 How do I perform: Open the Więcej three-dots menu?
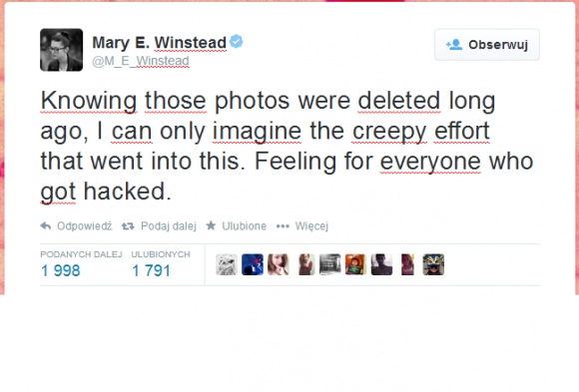click(283, 225)
